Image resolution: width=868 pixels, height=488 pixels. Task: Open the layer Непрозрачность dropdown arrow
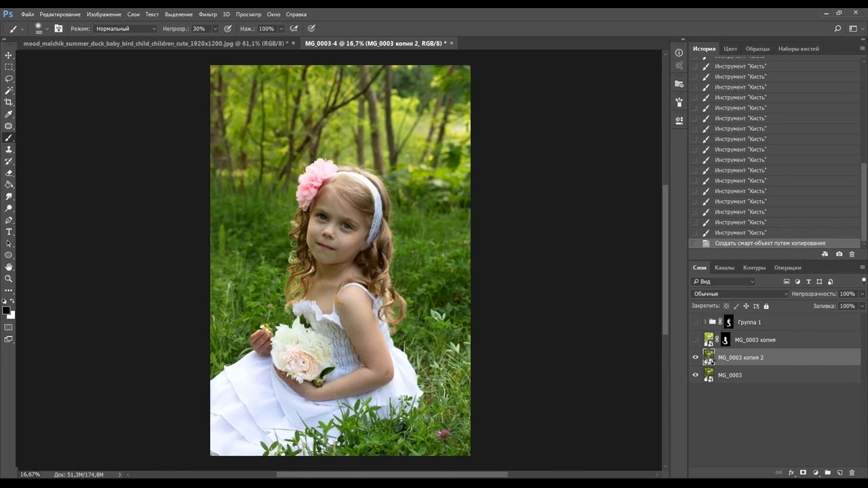pos(862,294)
